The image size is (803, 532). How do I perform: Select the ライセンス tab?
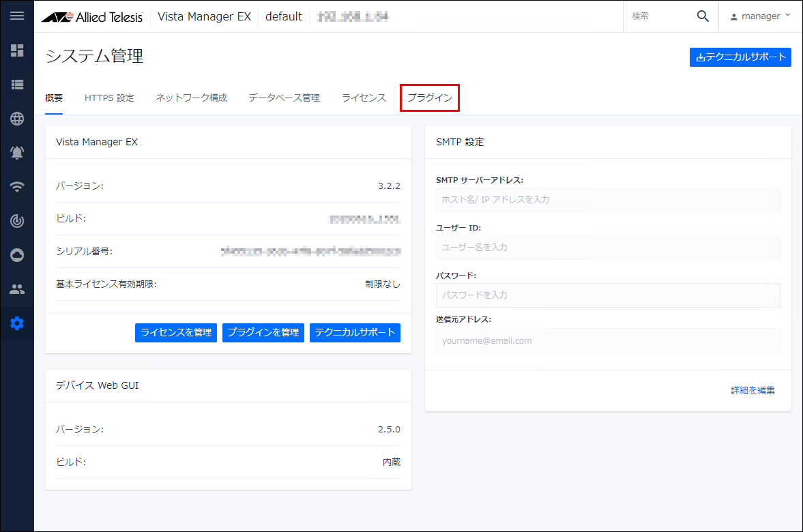(x=364, y=98)
